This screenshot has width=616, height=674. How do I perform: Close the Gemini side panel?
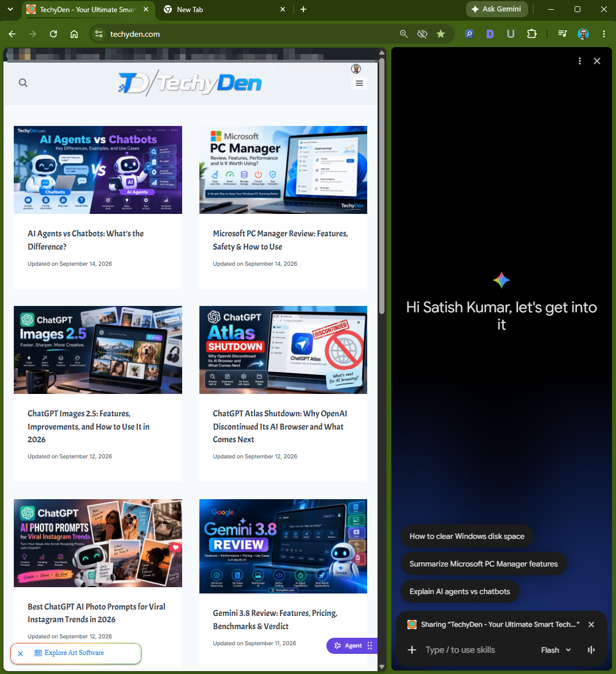(597, 61)
